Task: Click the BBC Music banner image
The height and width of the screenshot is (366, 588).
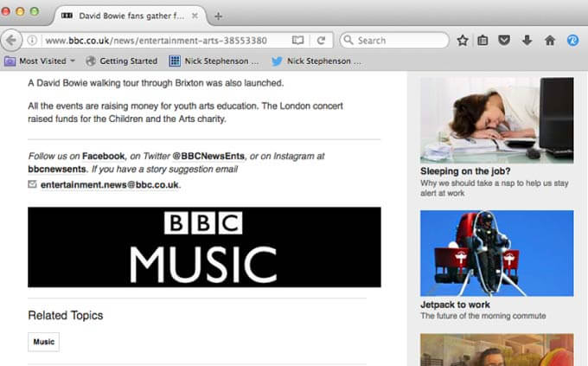Action: (204, 247)
